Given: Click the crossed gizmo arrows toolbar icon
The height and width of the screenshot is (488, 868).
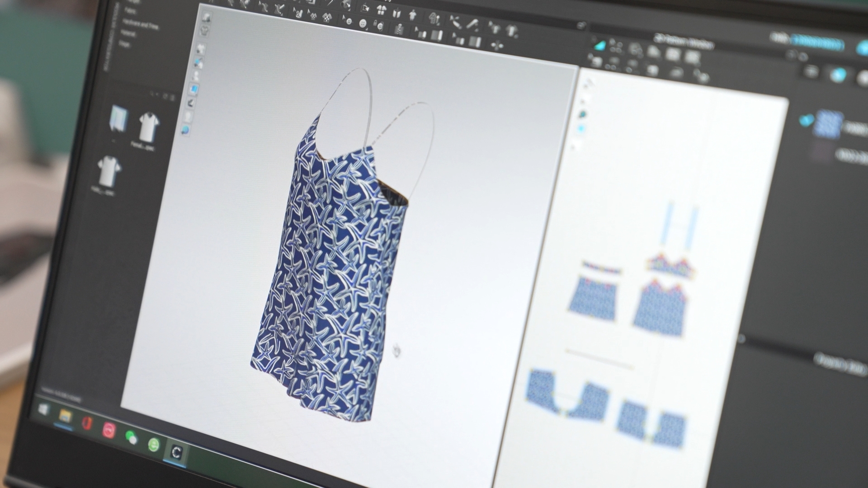Looking at the screenshot, I should point(497,45).
